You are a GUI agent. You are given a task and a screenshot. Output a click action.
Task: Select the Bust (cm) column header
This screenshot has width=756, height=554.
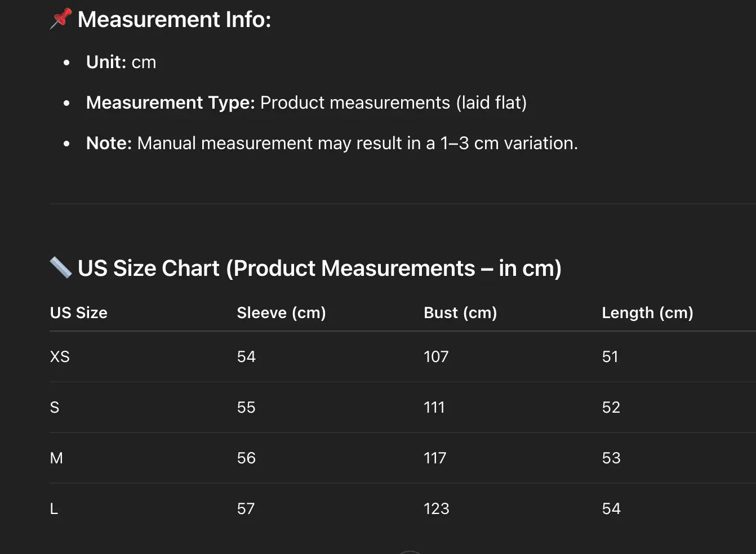460,312
